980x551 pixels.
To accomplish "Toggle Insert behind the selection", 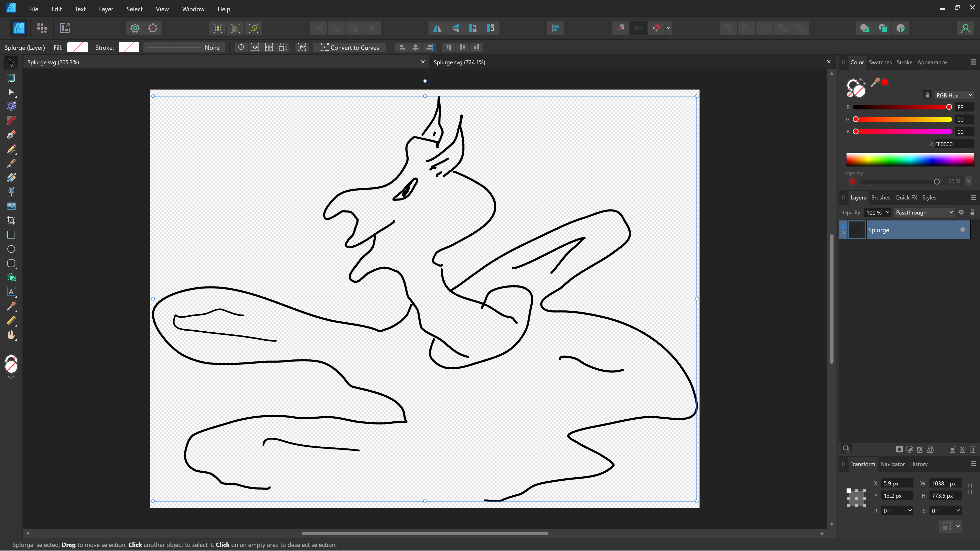I will click(864, 28).
